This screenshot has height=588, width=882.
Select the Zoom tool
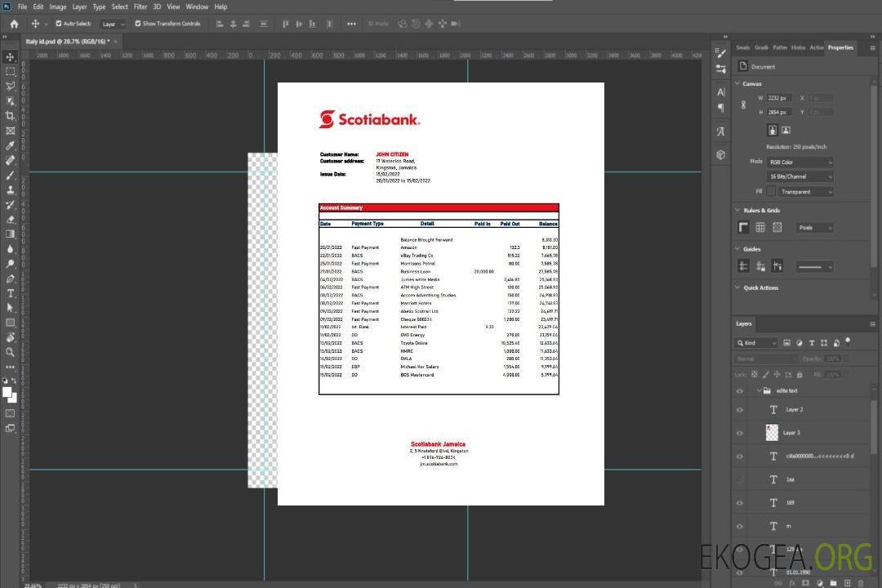pyautogui.click(x=11, y=352)
